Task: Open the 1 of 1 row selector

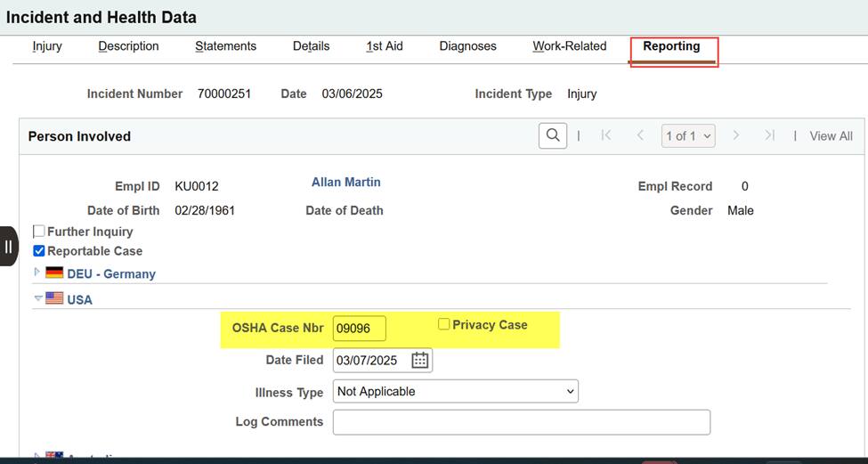Action: [x=689, y=136]
